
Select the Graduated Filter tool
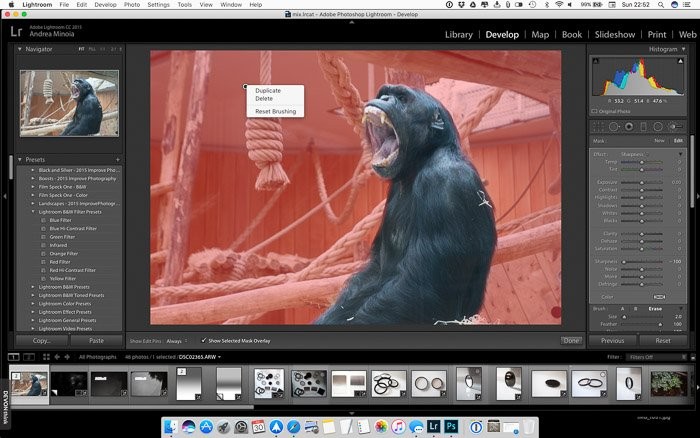[643, 127]
